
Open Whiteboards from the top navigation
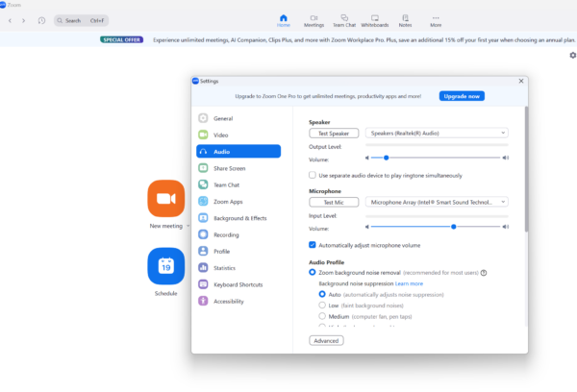click(x=374, y=20)
